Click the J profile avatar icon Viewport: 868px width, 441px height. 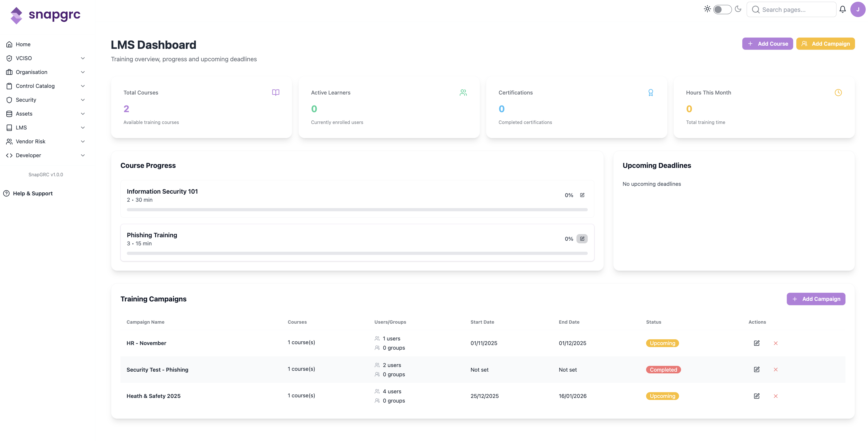pyautogui.click(x=857, y=9)
